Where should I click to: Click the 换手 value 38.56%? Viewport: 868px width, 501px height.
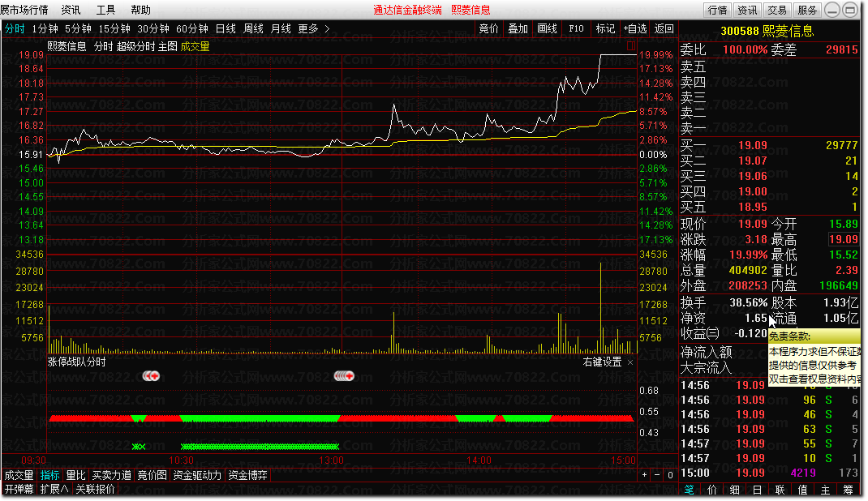[x=749, y=303]
